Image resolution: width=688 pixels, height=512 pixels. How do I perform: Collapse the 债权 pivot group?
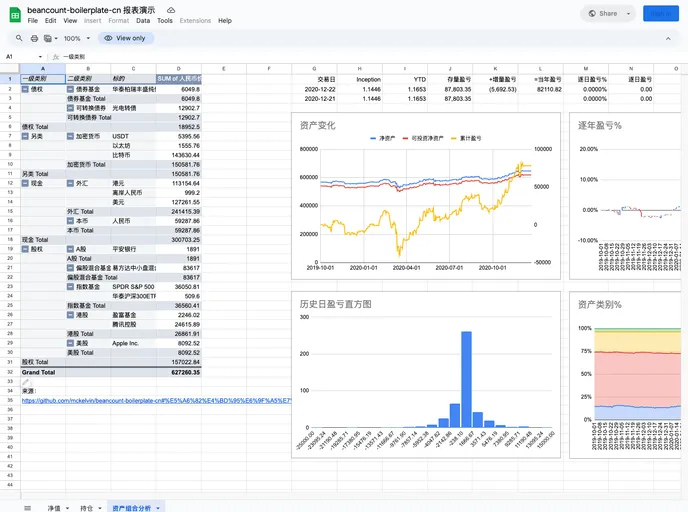(25, 89)
